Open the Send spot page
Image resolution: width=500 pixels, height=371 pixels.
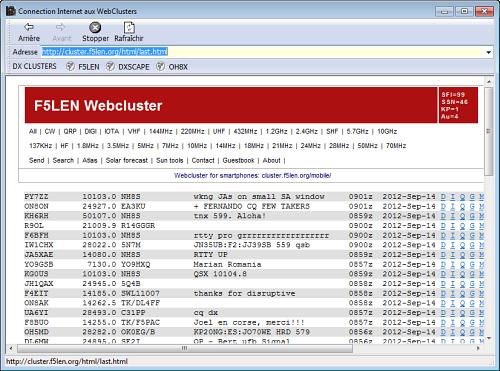[x=37, y=160]
